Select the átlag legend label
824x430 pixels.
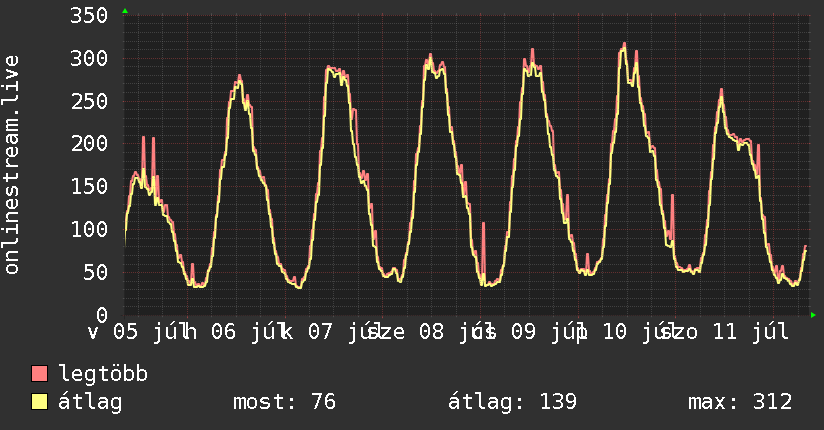[x=90, y=402]
